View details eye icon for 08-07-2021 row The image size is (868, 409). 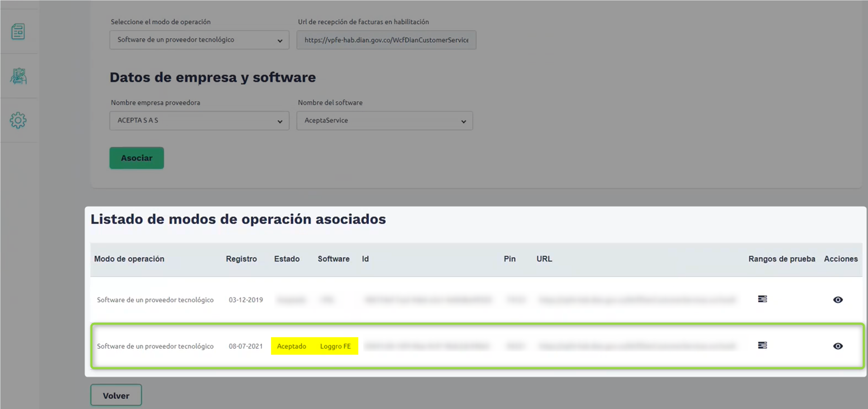838,346
